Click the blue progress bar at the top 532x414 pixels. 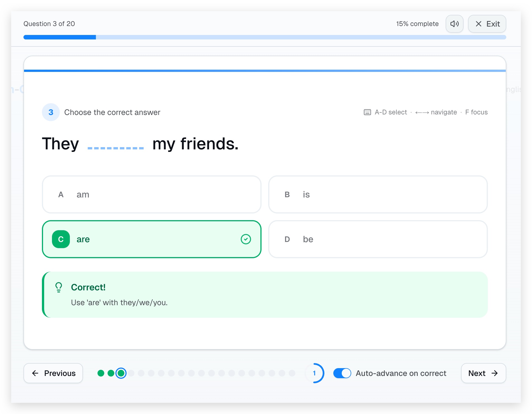tap(59, 37)
